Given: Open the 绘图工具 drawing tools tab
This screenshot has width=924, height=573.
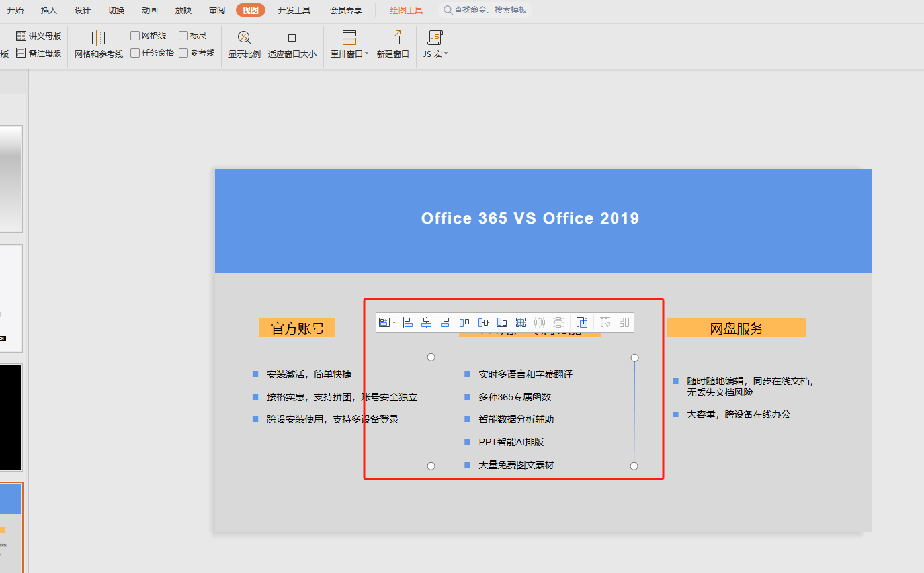Looking at the screenshot, I should pos(407,10).
